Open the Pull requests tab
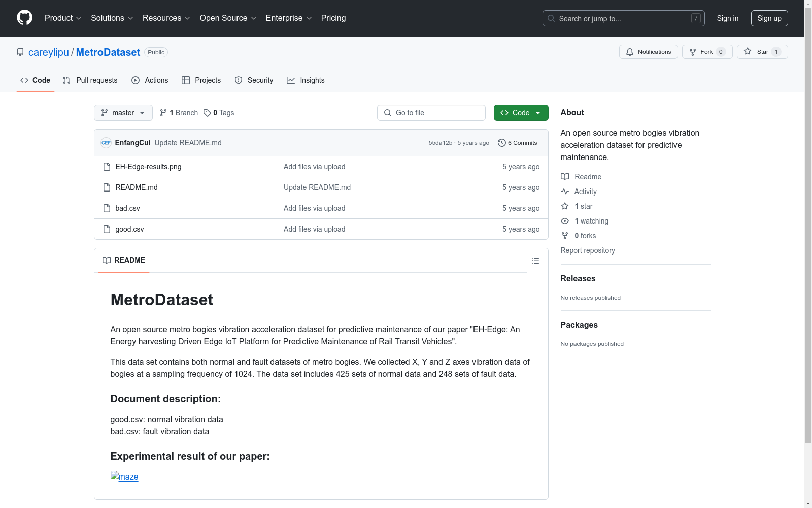This screenshot has width=812, height=508. click(x=90, y=80)
